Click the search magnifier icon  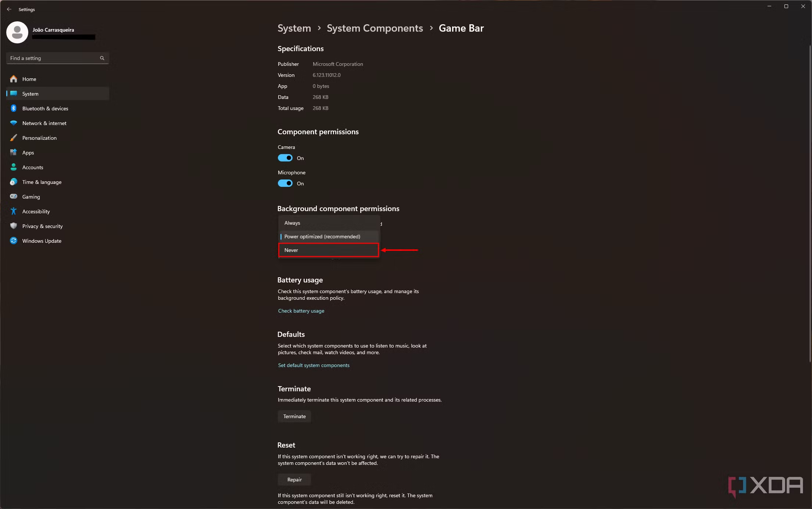tap(102, 58)
